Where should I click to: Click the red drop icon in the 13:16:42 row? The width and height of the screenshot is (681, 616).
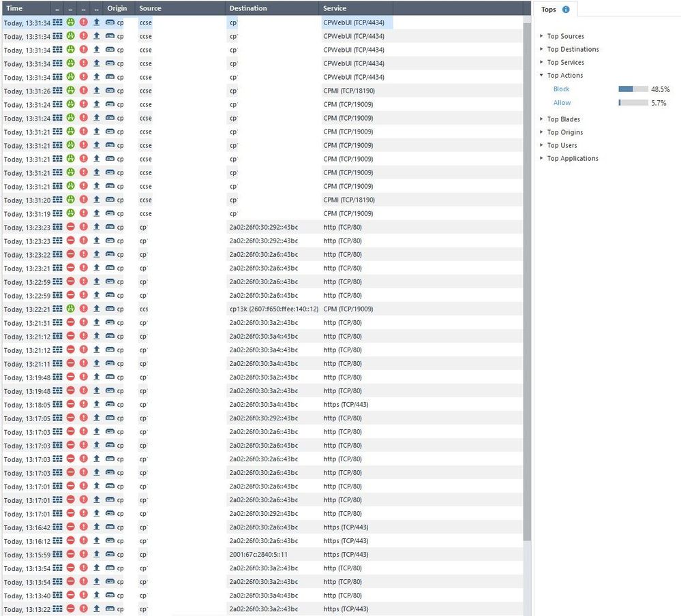coord(70,527)
